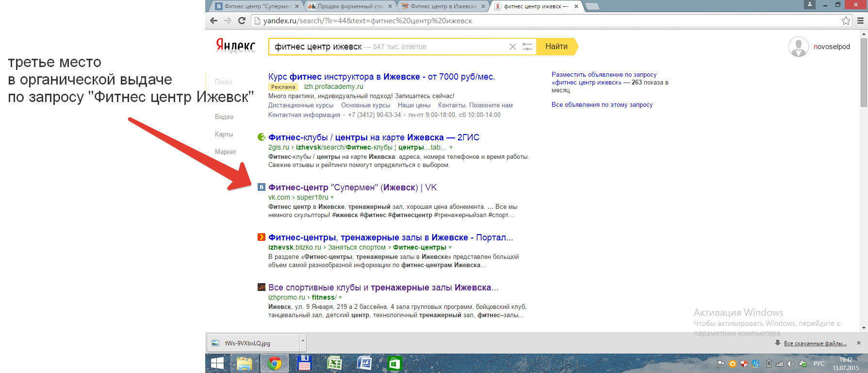The height and width of the screenshot is (373, 868).
Task: Click the Windows Start button
Action: point(217,363)
